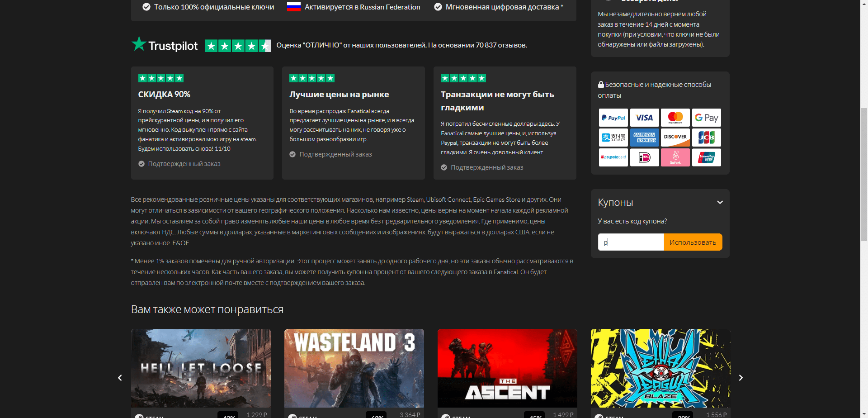This screenshot has width=868, height=418.
Task: Click the Оценка "ОТЛИЧНО" rating text
Action: 401,45
